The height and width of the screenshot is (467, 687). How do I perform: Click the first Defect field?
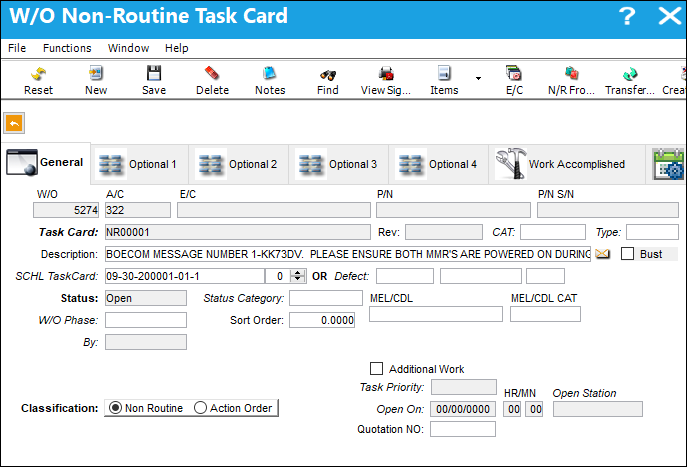[x=405, y=276]
